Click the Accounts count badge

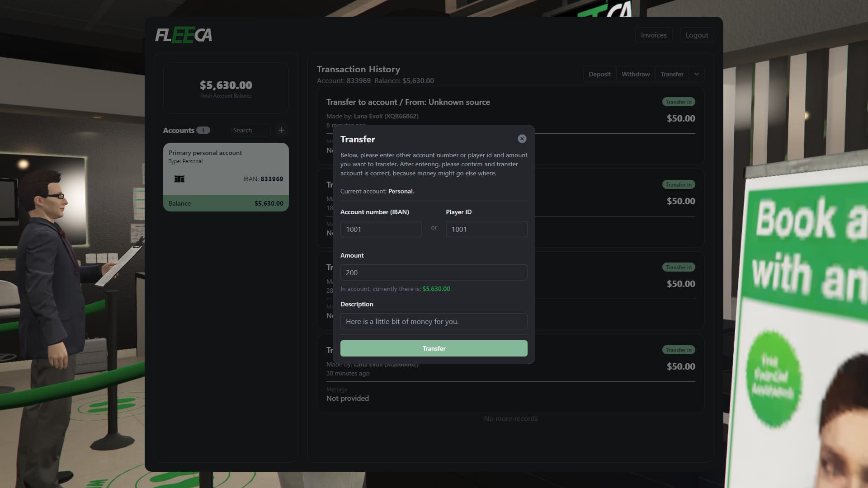[203, 131]
